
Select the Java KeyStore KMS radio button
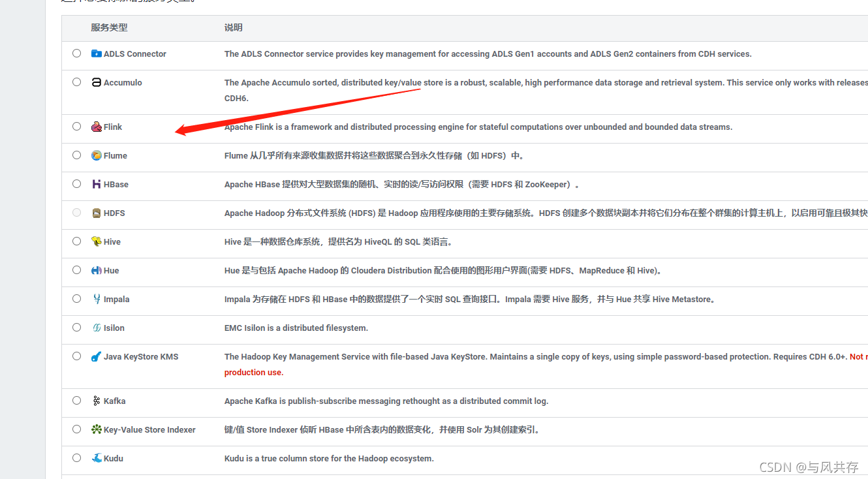(77, 356)
